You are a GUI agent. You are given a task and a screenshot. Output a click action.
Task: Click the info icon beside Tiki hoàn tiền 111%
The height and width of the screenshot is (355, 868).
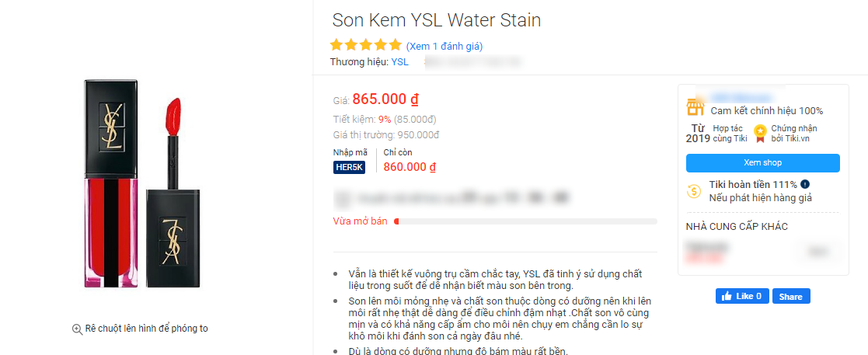(x=805, y=184)
